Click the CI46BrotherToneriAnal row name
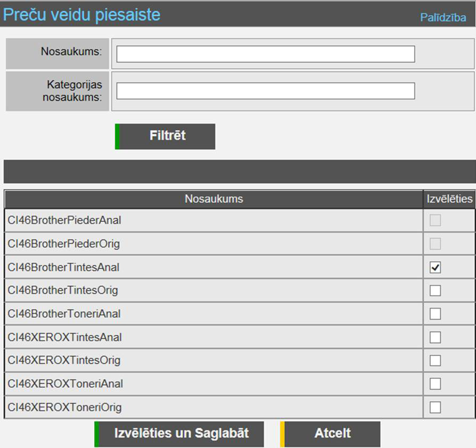 click(64, 314)
